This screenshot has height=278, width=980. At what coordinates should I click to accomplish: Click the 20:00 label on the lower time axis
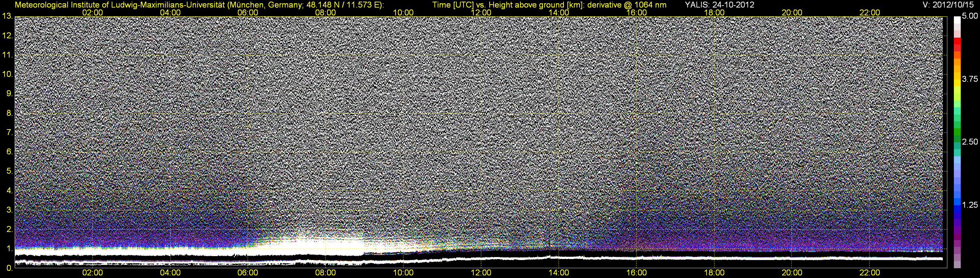[x=792, y=273]
